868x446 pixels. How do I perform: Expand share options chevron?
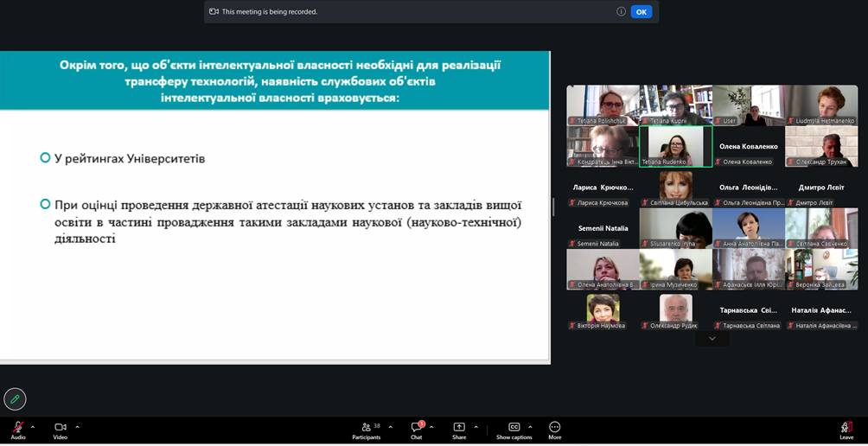(475, 427)
